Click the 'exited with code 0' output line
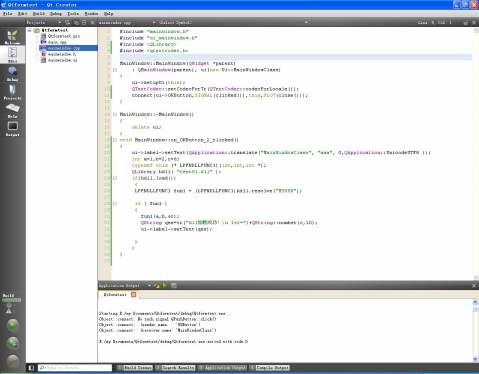This screenshot has width=479, height=374. pyautogui.click(x=173, y=342)
